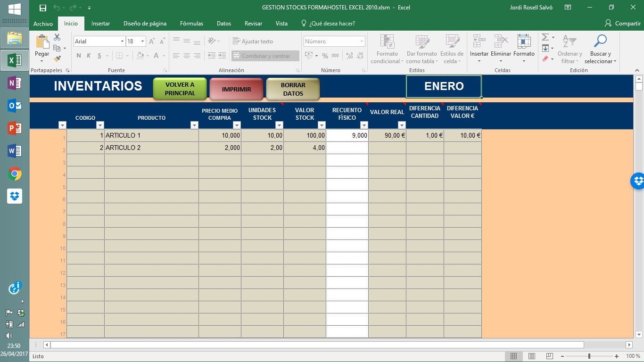Open the Arial font name dropdown
This screenshot has height=362, width=644.
(x=122, y=41)
